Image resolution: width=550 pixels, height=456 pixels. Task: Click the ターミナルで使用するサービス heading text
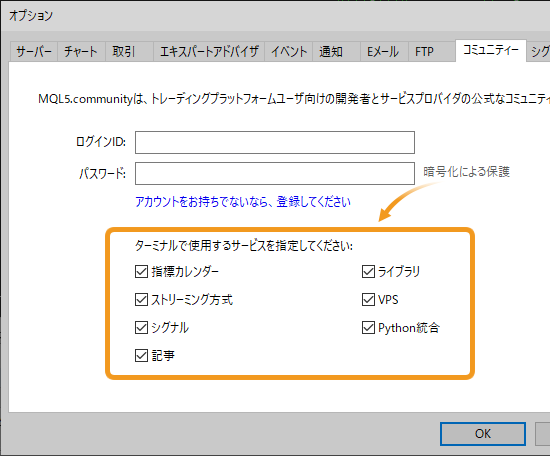point(244,246)
